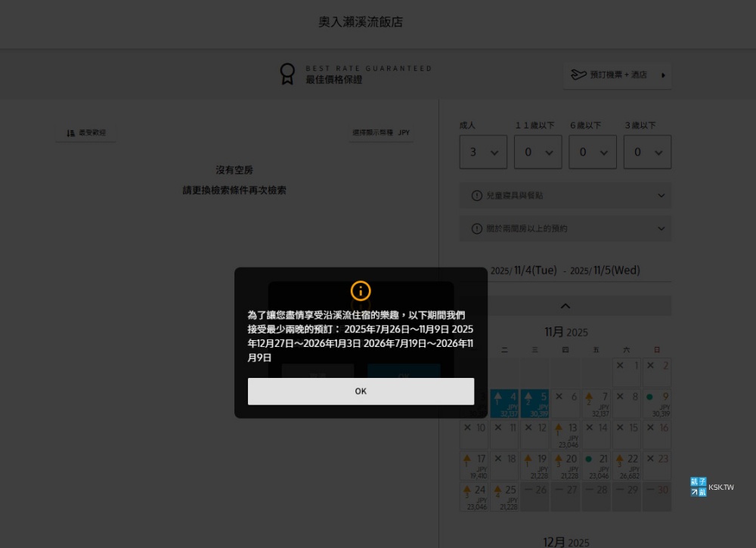Expand the children's meals and bedding section
The image size is (756, 548).
(565, 196)
